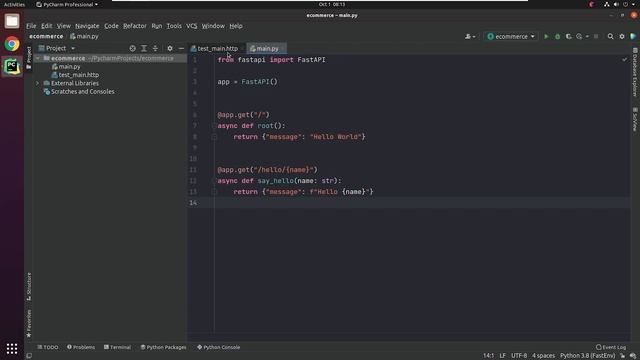Click the Stop process square icon
The height and width of the screenshot is (360, 640).
tap(596, 36)
